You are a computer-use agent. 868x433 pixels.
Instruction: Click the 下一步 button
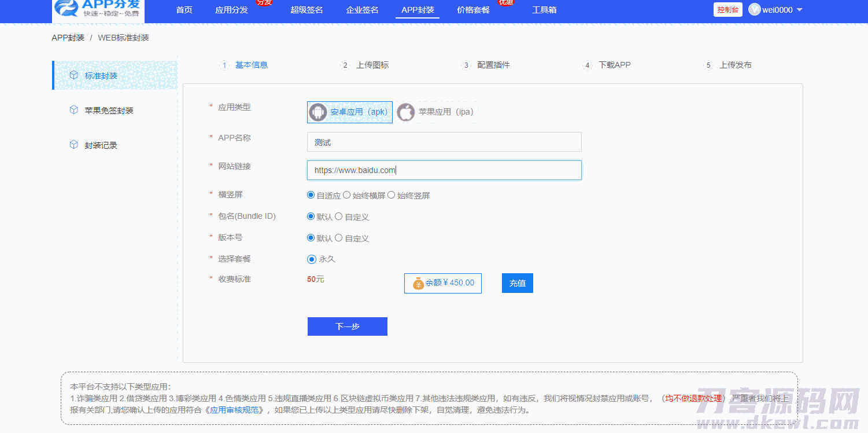[347, 326]
